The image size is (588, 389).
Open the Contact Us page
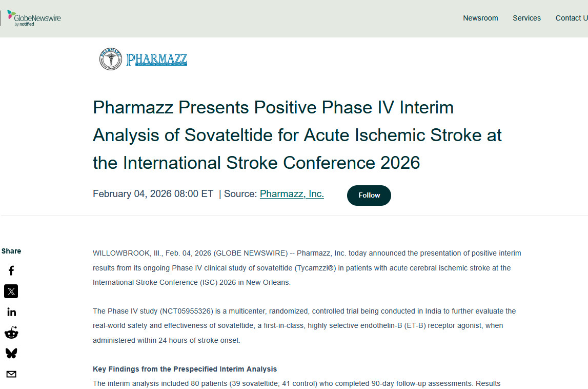pyautogui.click(x=571, y=18)
